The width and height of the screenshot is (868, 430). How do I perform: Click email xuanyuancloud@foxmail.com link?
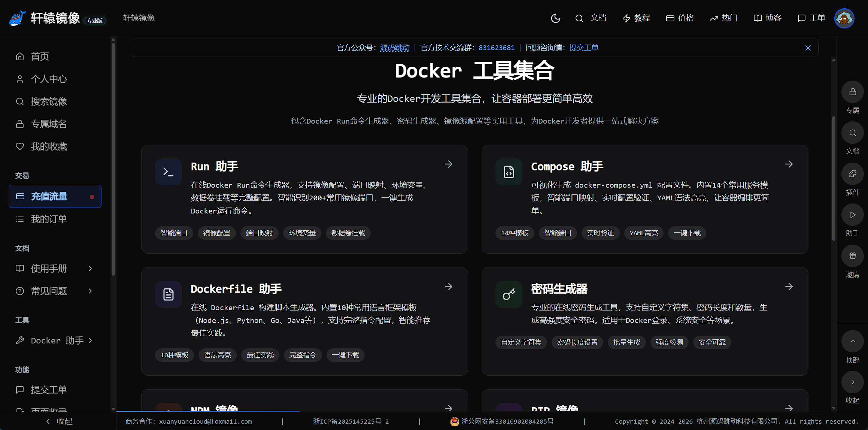[206, 421]
